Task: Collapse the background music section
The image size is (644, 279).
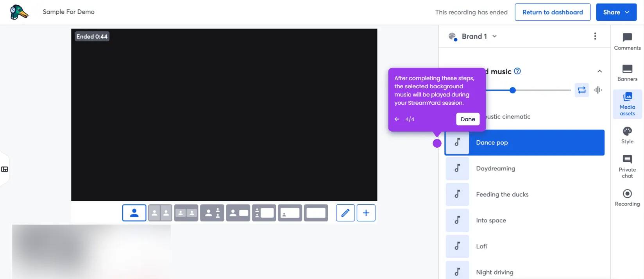Action: tap(599, 71)
